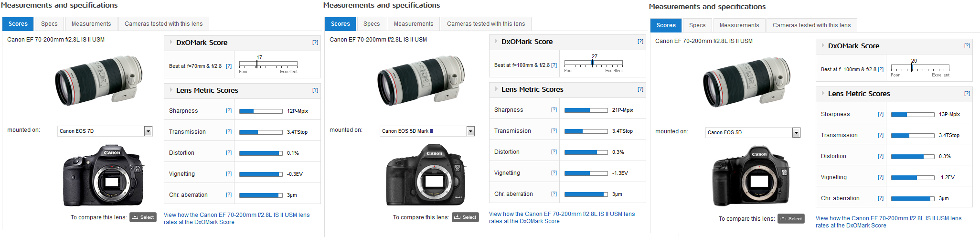Click Vignetting help icon for -0.3EV row

click(229, 174)
